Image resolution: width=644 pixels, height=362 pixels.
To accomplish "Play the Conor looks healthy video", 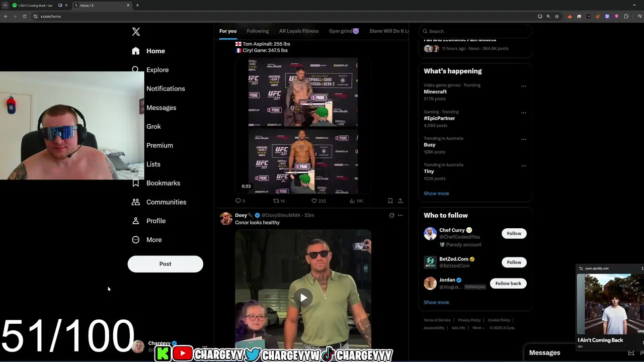I will (x=303, y=298).
